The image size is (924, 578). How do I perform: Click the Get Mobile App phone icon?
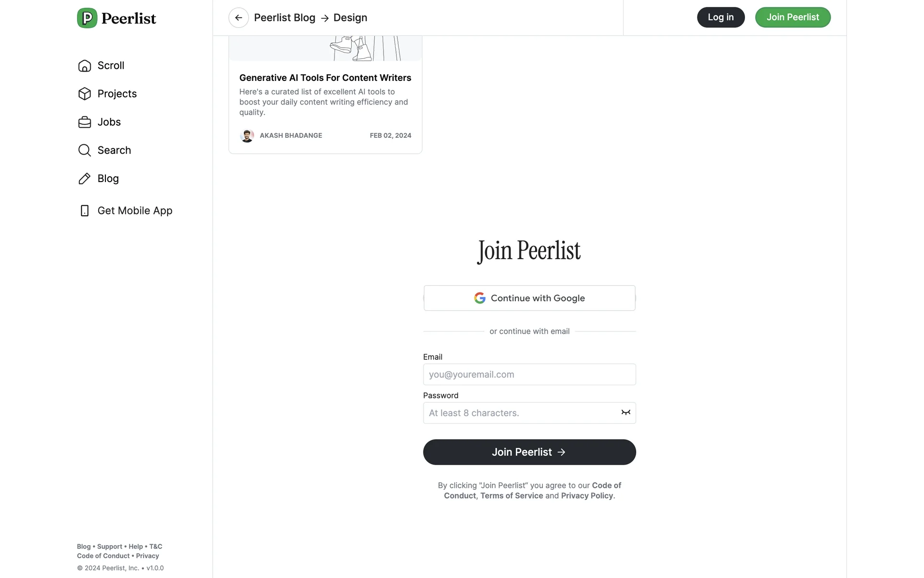(85, 211)
